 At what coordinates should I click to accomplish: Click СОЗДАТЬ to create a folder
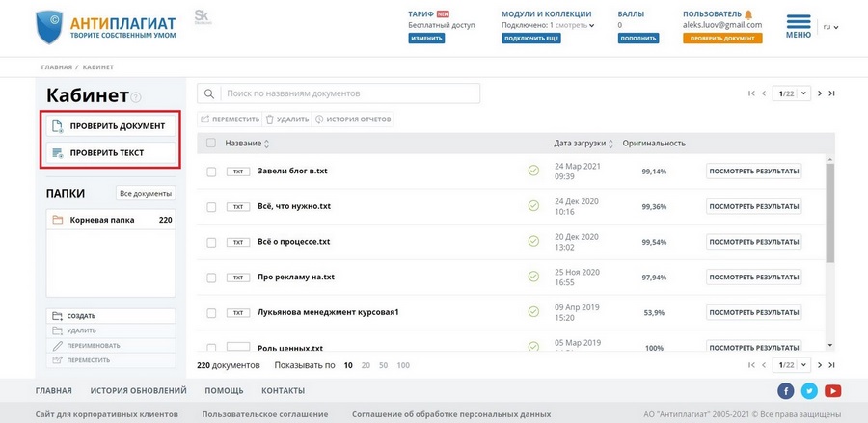tap(111, 316)
